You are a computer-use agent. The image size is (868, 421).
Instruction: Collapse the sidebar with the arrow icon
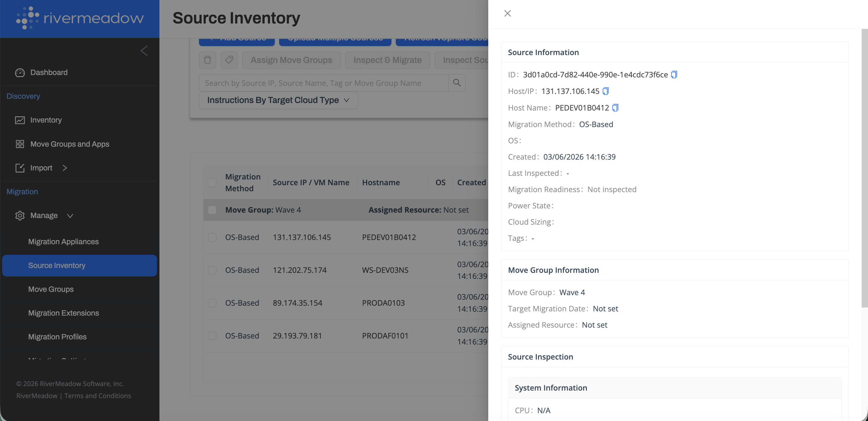coord(144,51)
